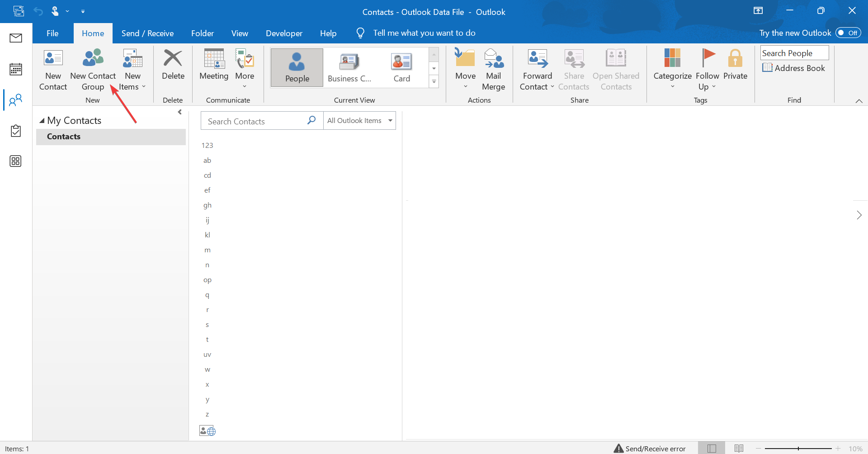Go to Mail in navigation bar
868x454 pixels.
coord(16,38)
